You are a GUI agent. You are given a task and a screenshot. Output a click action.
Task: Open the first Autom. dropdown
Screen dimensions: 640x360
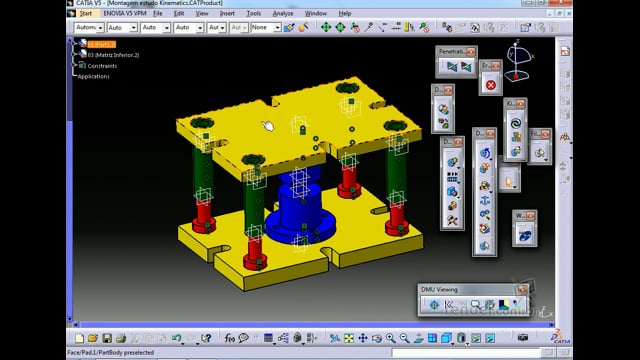point(89,27)
